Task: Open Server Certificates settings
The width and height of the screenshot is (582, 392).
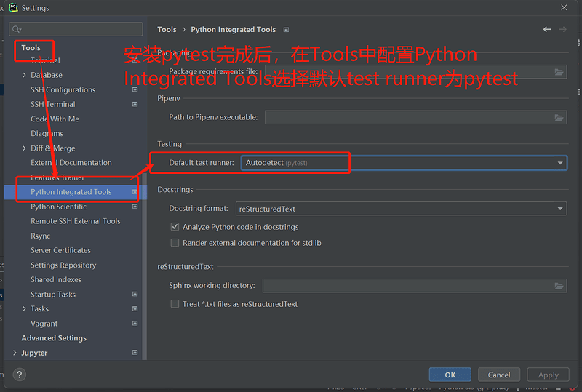Action: pyautogui.click(x=61, y=250)
